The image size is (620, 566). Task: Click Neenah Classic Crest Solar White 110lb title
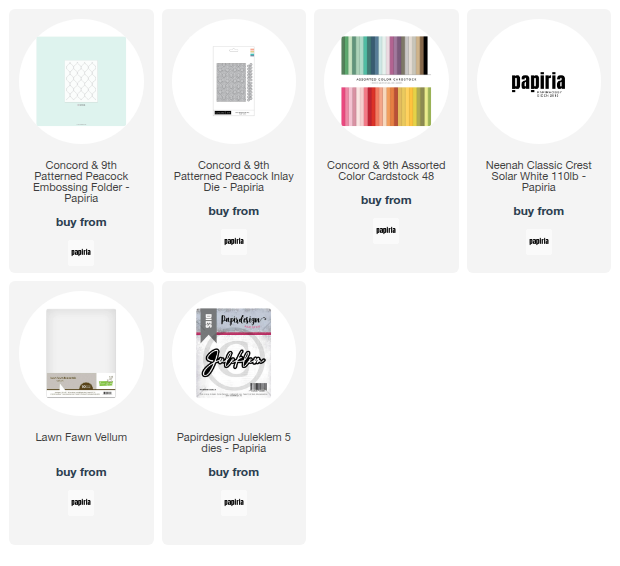[x=538, y=176]
